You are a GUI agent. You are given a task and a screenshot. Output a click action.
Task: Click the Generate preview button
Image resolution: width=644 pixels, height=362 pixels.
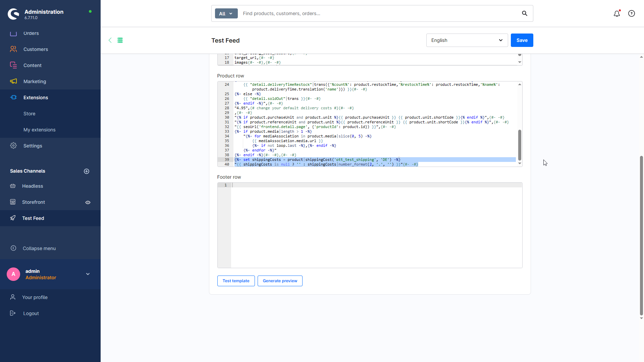pyautogui.click(x=280, y=281)
